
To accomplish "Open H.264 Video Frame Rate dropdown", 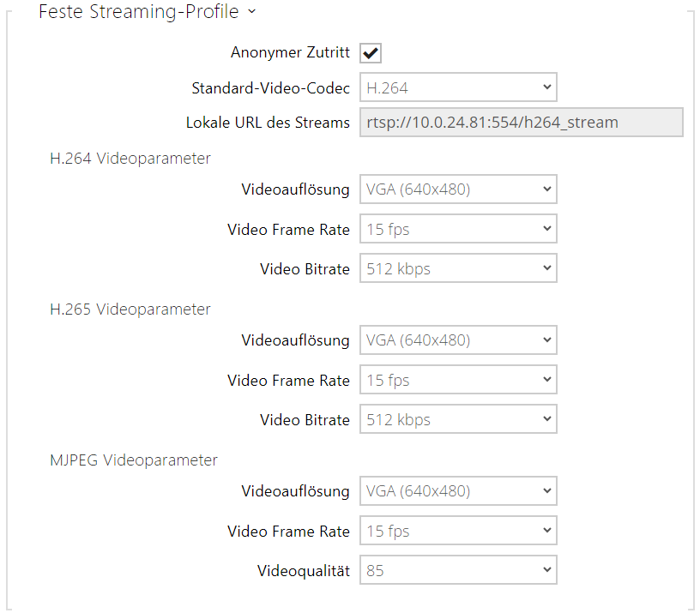I will 458,229.
